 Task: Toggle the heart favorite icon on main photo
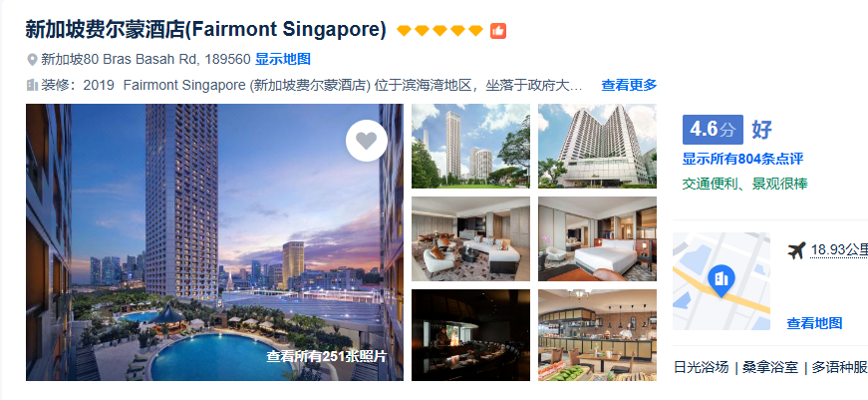point(366,141)
